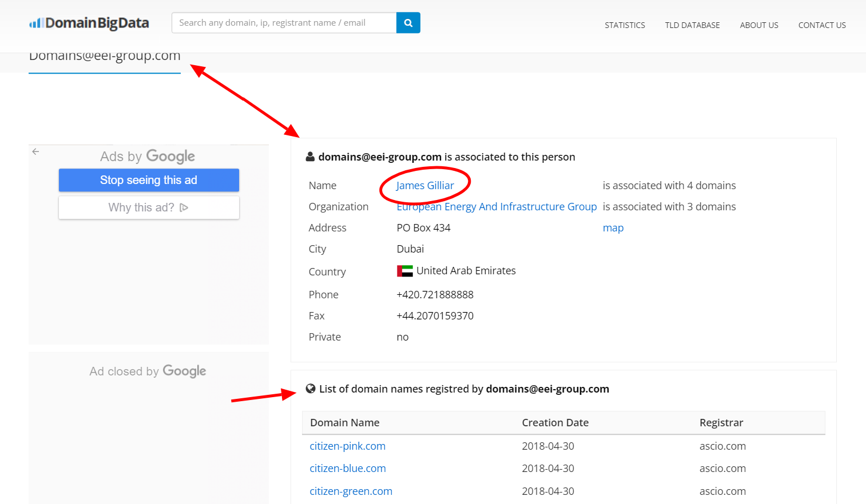Open the STATISTICS menu item
Viewport: 866px width, 504px height.
tap(625, 25)
